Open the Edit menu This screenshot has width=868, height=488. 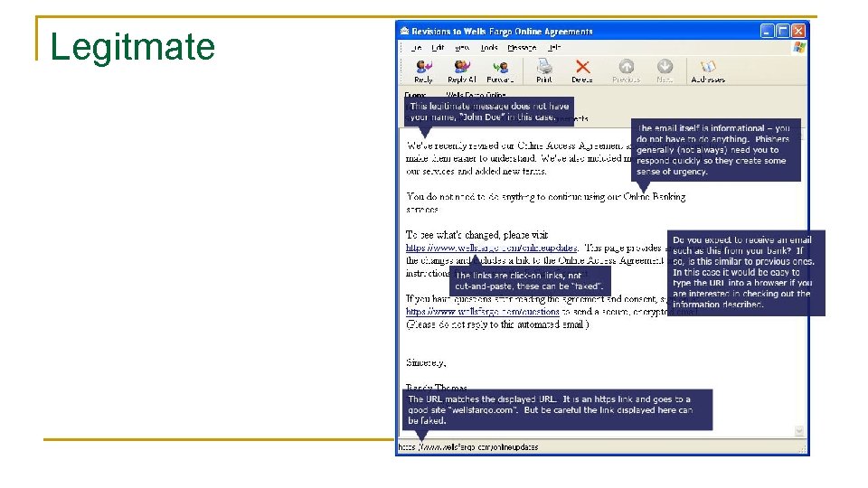(x=438, y=48)
